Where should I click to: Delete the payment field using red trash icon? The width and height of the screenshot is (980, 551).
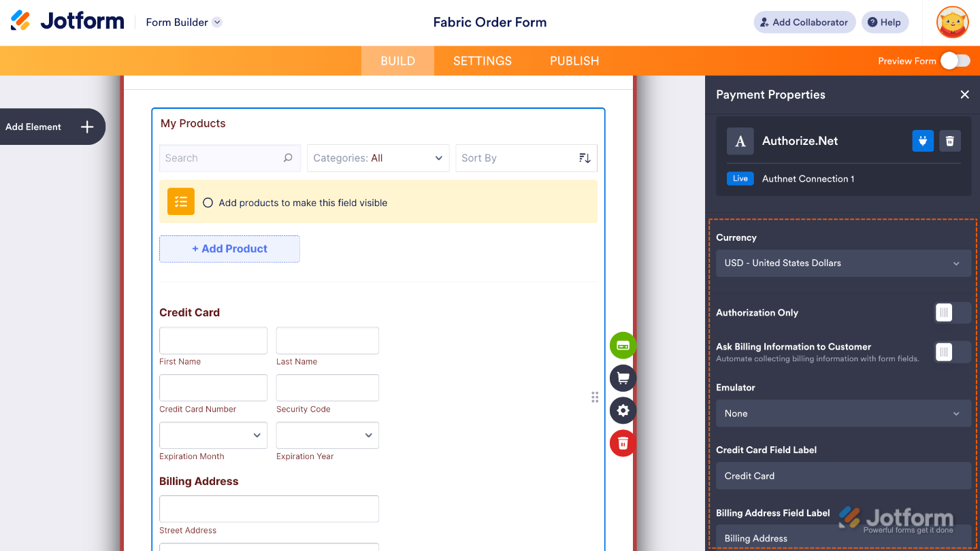click(x=622, y=443)
